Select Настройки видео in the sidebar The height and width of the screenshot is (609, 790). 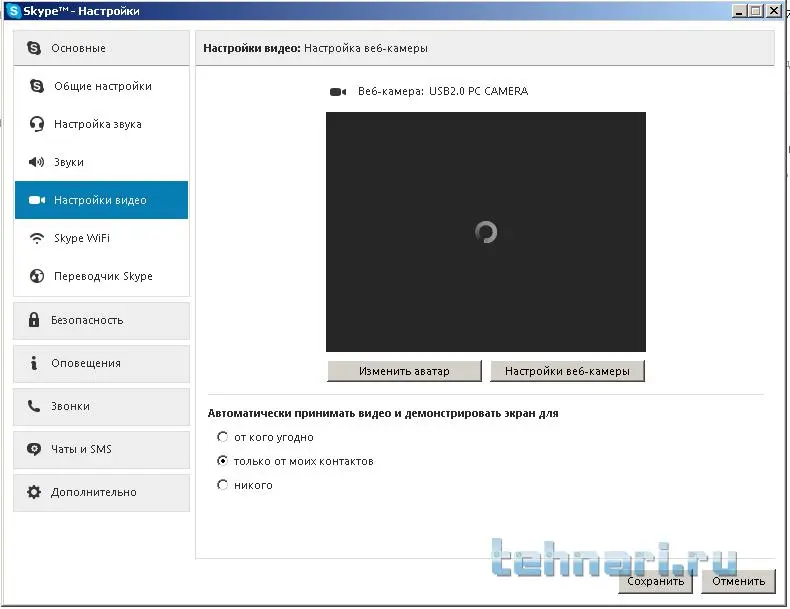[x=101, y=200]
